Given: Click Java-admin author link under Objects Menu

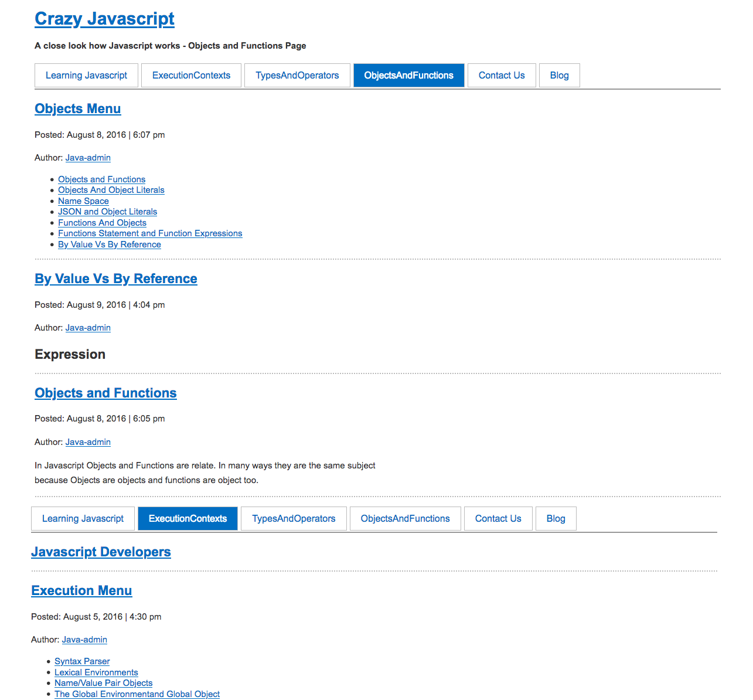Looking at the screenshot, I should [88, 158].
